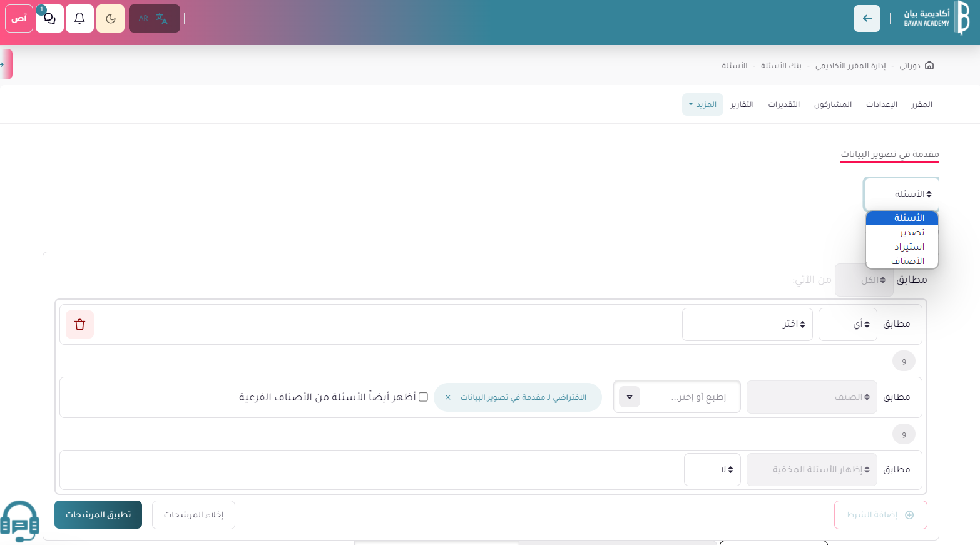
Task: Open the notifications bell icon
Action: [79, 18]
